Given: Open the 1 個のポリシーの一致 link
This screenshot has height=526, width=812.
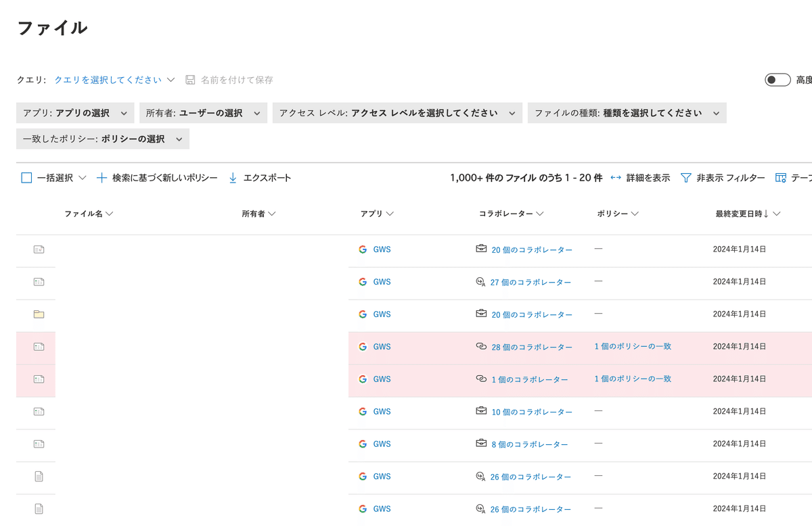Looking at the screenshot, I should coord(633,346).
